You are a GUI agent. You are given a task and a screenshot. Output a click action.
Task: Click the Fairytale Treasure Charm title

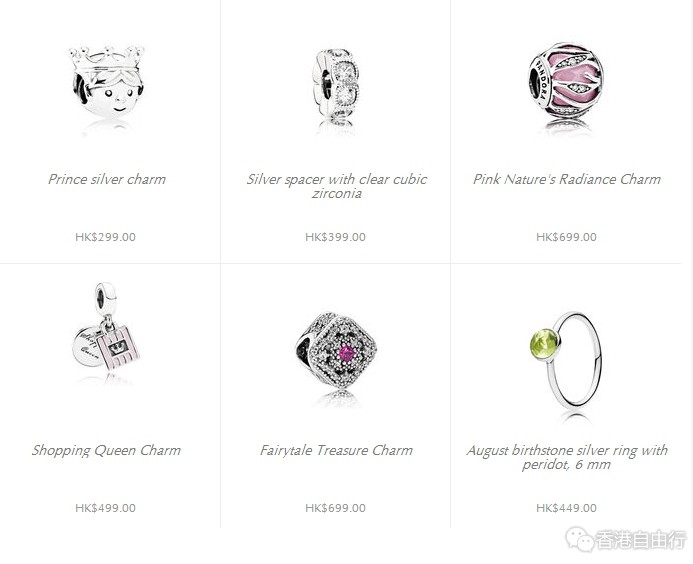pos(336,450)
